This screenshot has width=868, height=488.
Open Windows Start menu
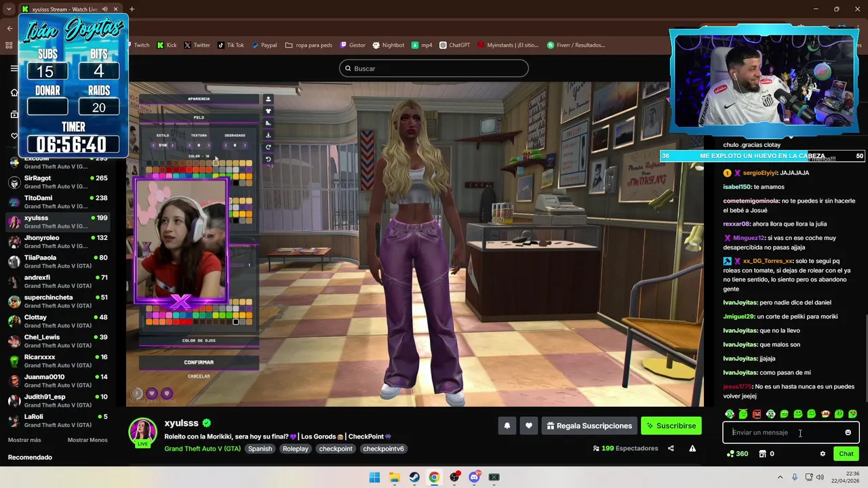(x=374, y=477)
